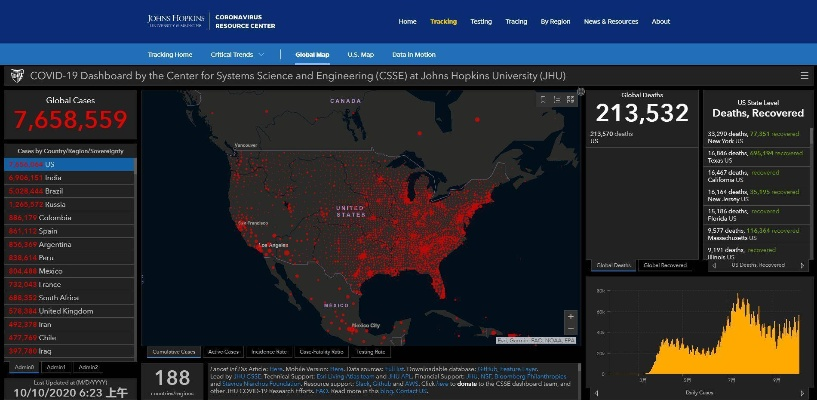Screen dimensions: 817x400
Task: Open the map bookmarks icon
Action: 543,99
